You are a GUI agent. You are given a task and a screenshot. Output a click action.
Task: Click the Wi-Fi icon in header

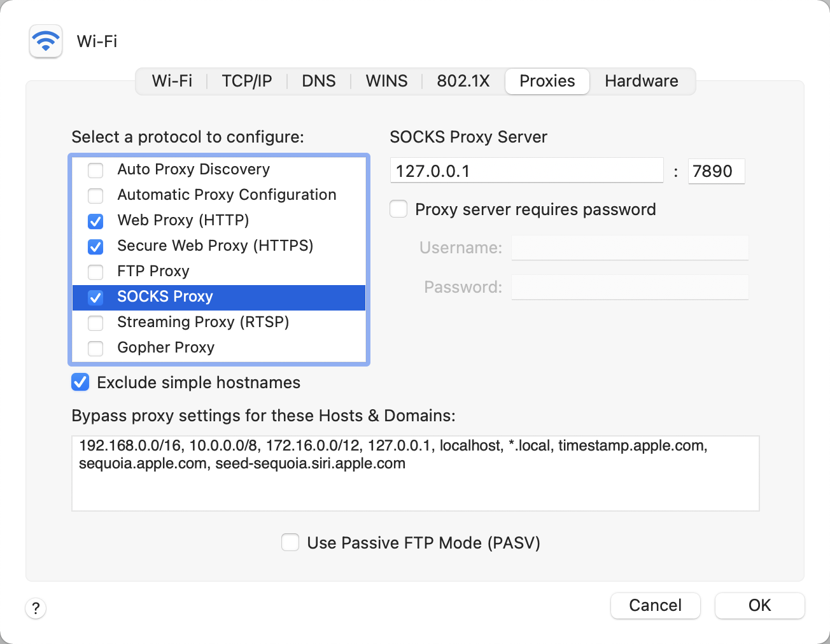46,41
